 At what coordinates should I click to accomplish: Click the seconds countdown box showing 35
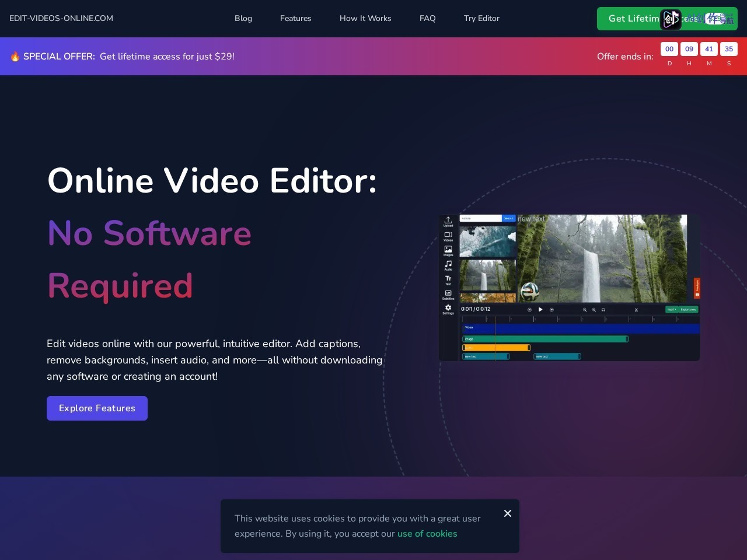click(729, 49)
